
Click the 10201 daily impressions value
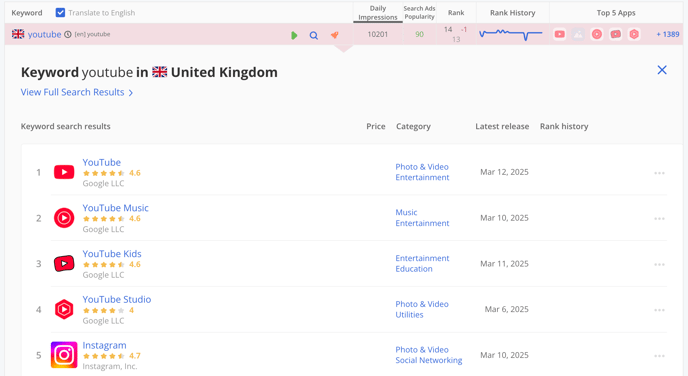coord(378,34)
